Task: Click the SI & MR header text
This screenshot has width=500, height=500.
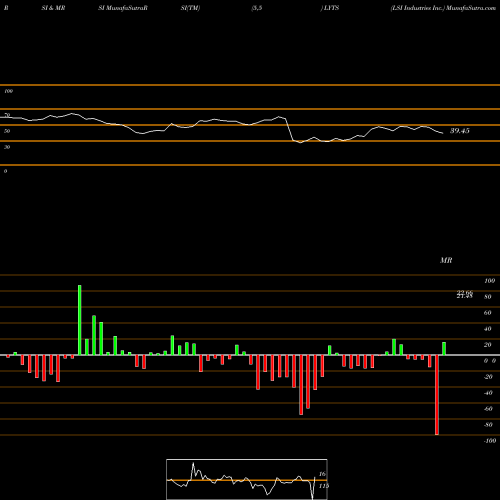Action: click(x=53, y=8)
